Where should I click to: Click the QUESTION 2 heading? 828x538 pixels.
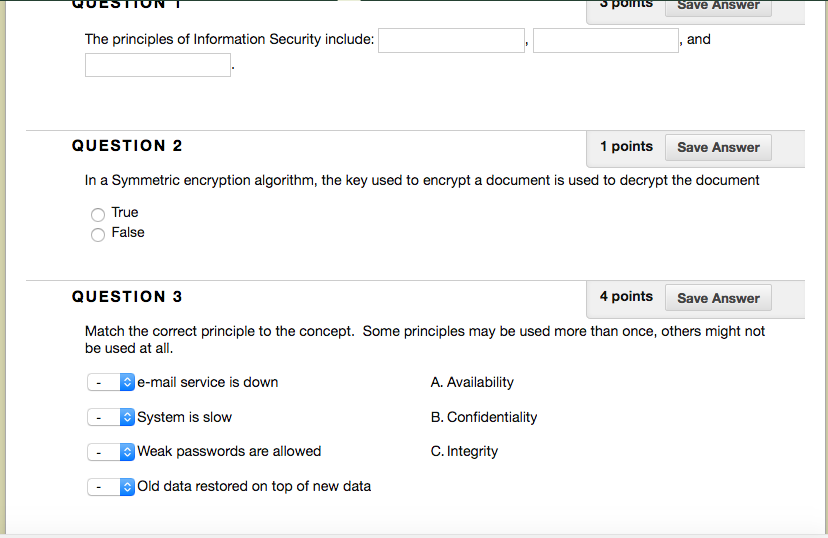(x=127, y=146)
